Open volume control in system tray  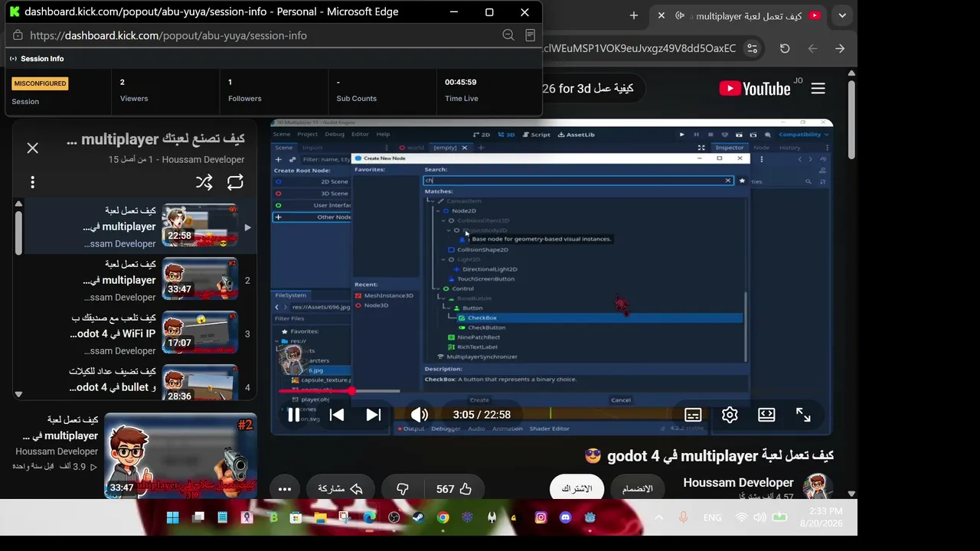coord(759,517)
